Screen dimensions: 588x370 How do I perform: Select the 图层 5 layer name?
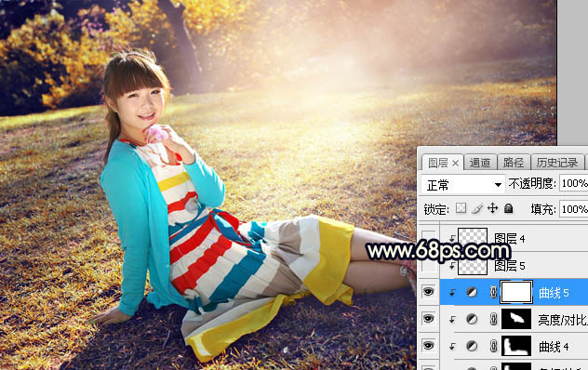[x=509, y=265]
